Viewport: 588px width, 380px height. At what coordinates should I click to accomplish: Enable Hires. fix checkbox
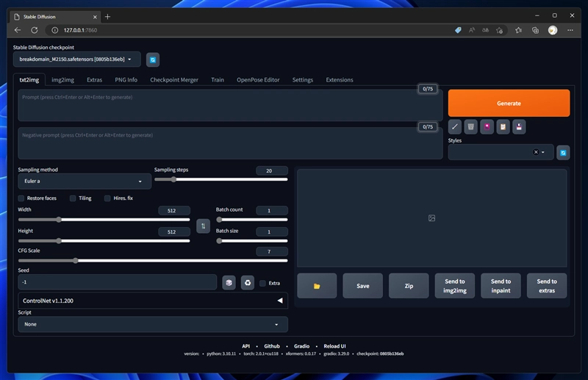point(107,198)
